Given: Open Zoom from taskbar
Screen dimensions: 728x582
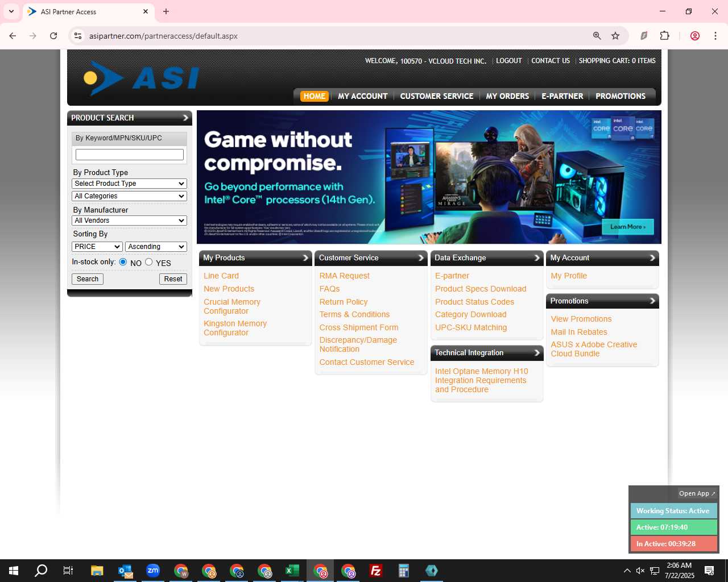Looking at the screenshot, I should pos(153,571).
